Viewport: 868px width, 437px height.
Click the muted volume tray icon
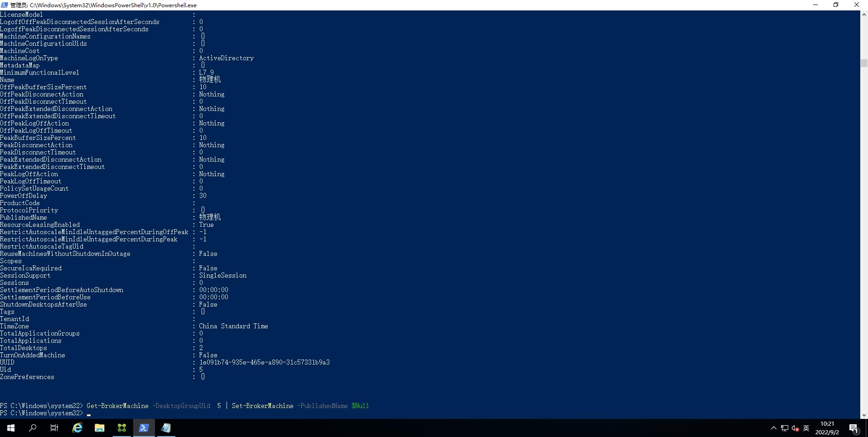795,428
